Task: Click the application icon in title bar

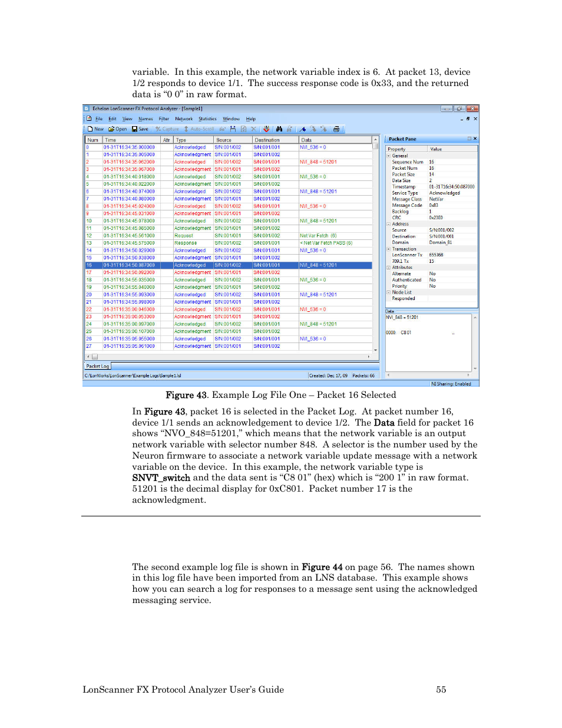Action: (87, 109)
